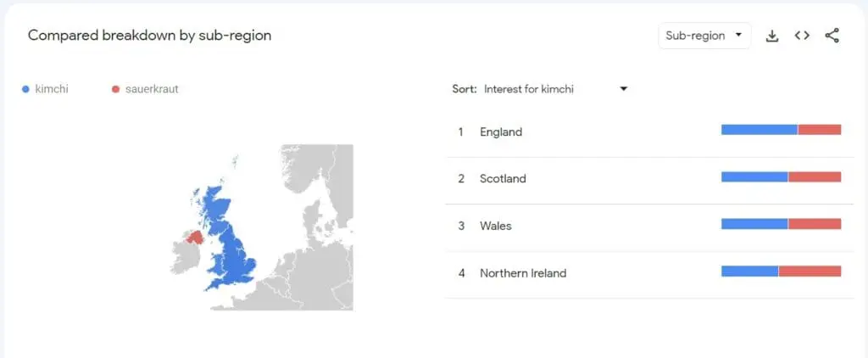Click England's blue kimchi bar segment
The height and width of the screenshot is (358, 868).
[x=759, y=130]
